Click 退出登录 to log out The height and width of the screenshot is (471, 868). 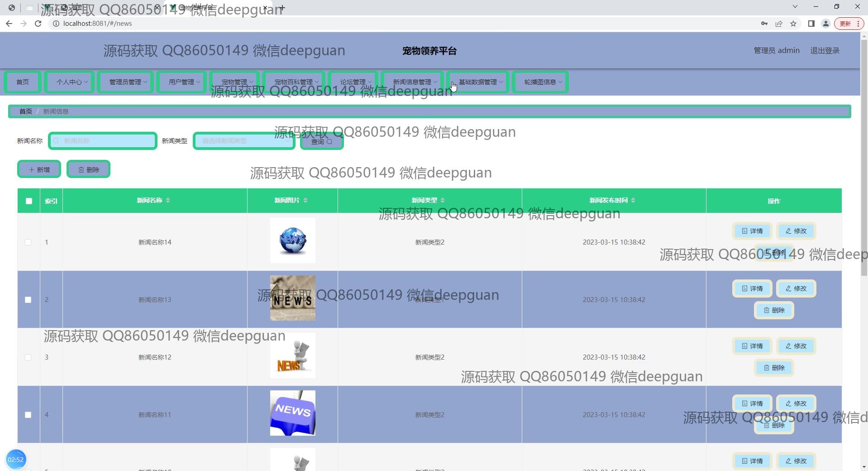coord(825,51)
